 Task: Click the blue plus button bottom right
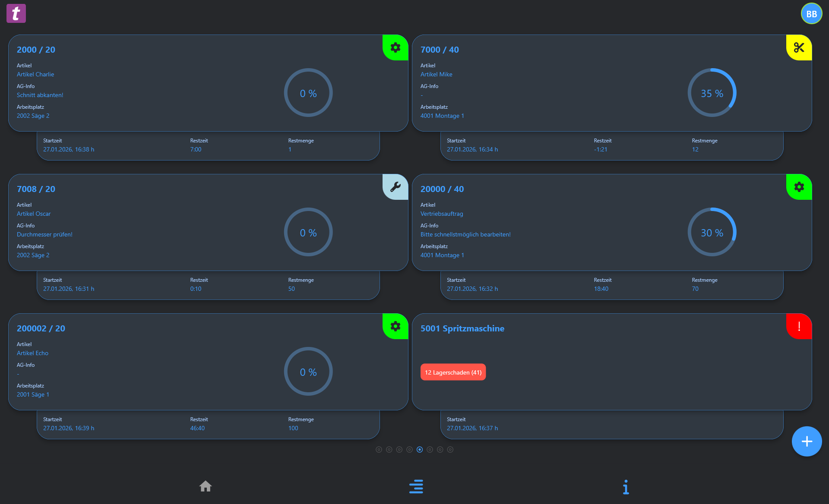coord(807,441)
